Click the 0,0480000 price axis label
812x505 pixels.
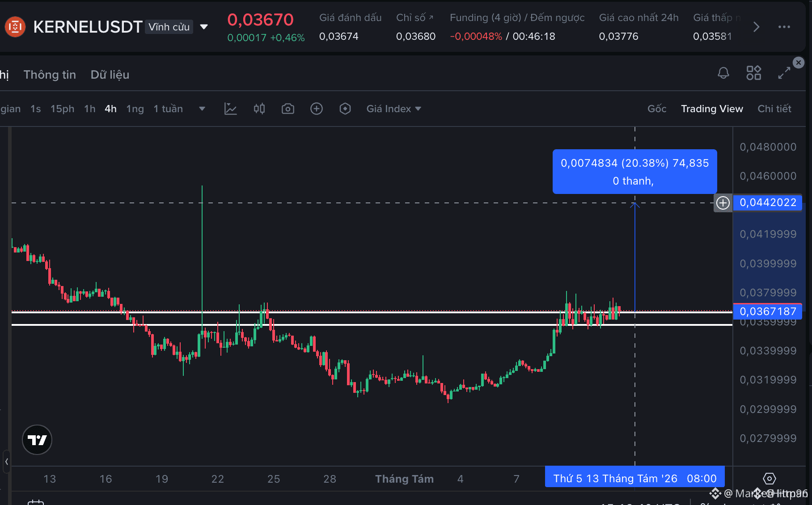768,147
